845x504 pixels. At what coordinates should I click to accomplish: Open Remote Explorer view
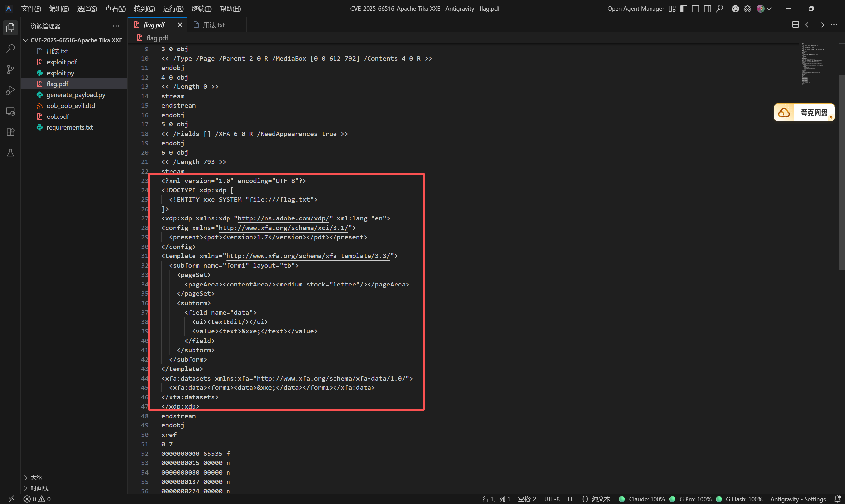tap(10, 112)
